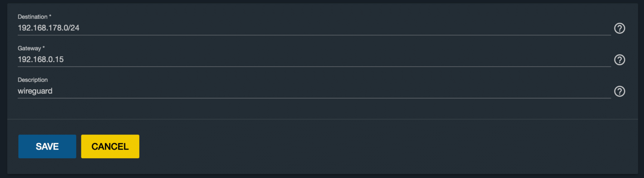644x178 pixels.
Task: Open help tooltip for Destination field
Action: (x=619, y=28)
